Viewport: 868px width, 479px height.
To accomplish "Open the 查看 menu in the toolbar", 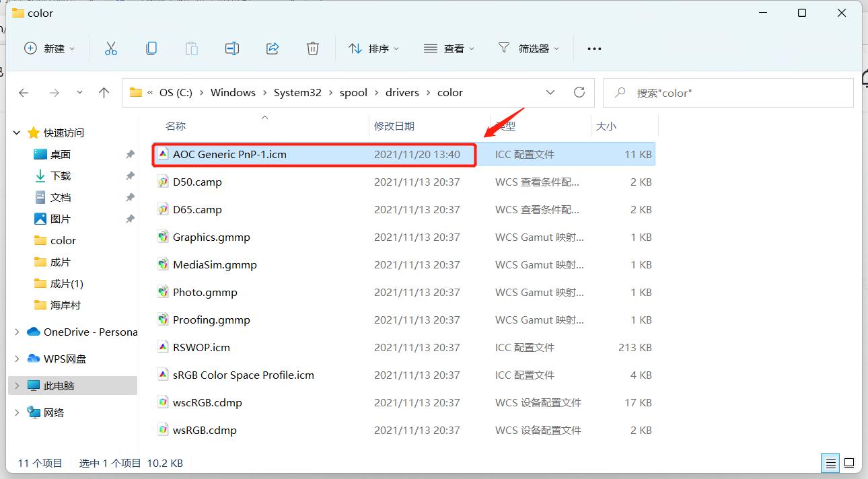I will pyautogui.click(x=449, y=48).
